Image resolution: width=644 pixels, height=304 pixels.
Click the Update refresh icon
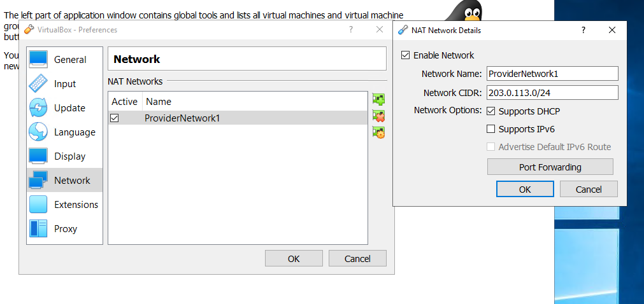(x=38, y=108)
